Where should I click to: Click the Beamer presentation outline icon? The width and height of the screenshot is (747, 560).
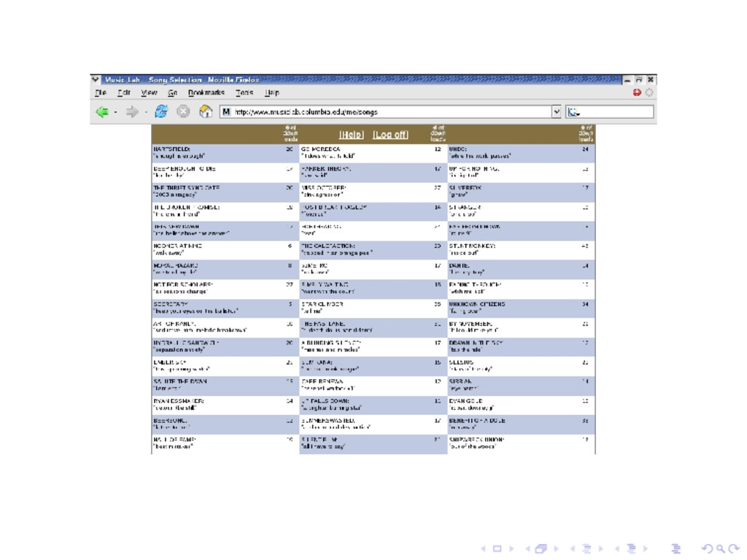[676, 548]
